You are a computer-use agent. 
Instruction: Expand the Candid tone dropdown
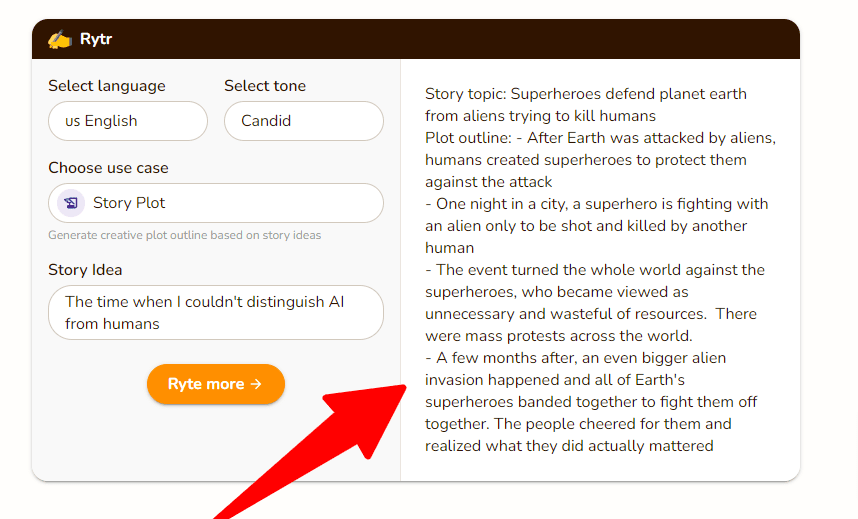[303, 121]
